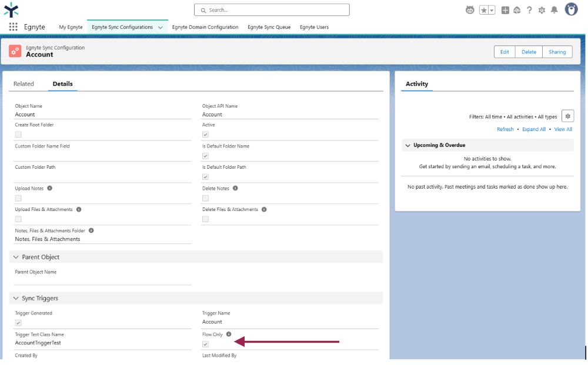Open the Help question mark icon
Screen dimensions: 588x365
pos(530,10)
